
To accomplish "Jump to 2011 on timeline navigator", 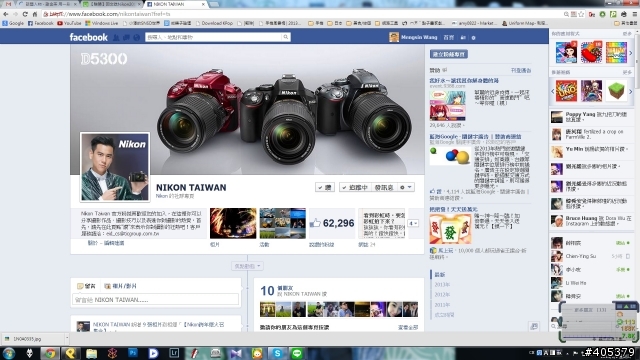I will 442,305.
